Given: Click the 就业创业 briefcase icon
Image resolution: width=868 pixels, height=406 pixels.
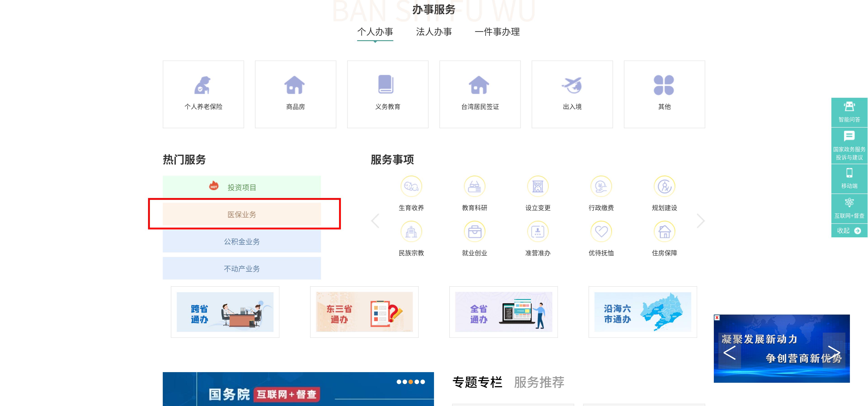Looking at the screenshot, I should tap(474, 232).
